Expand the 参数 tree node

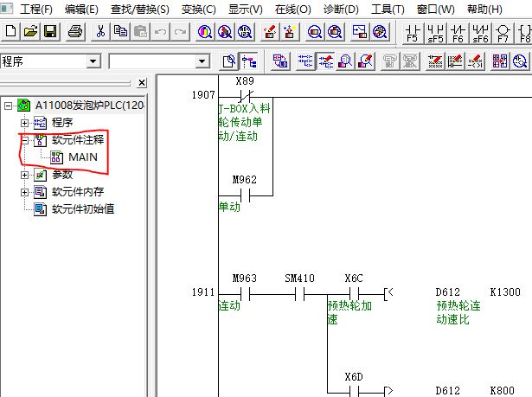point(25,174)
